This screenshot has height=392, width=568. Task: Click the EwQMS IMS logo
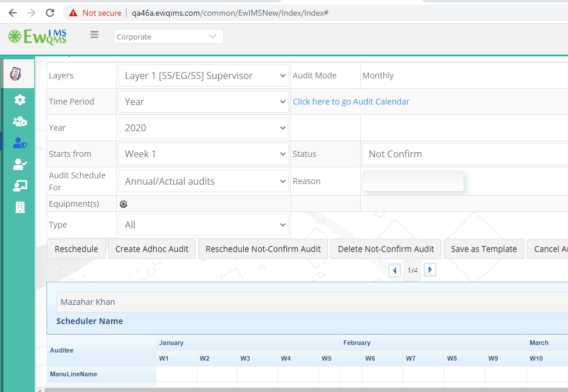(37, 37)
